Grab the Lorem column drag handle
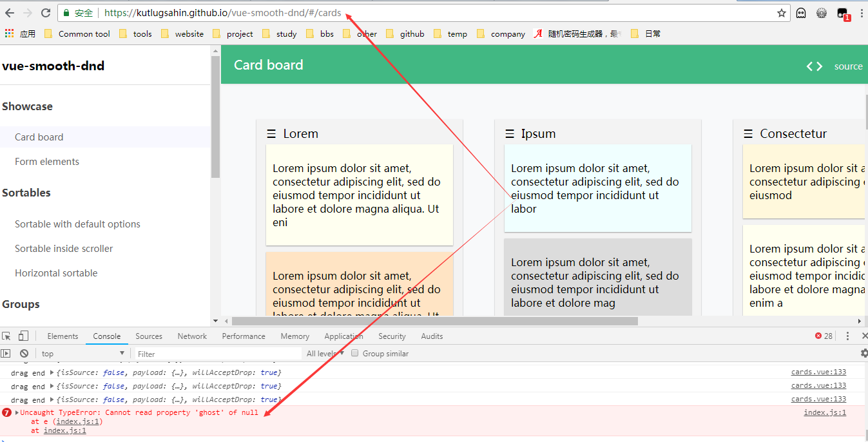The width and height of the screenshot is (868, 442). (271, 134)
